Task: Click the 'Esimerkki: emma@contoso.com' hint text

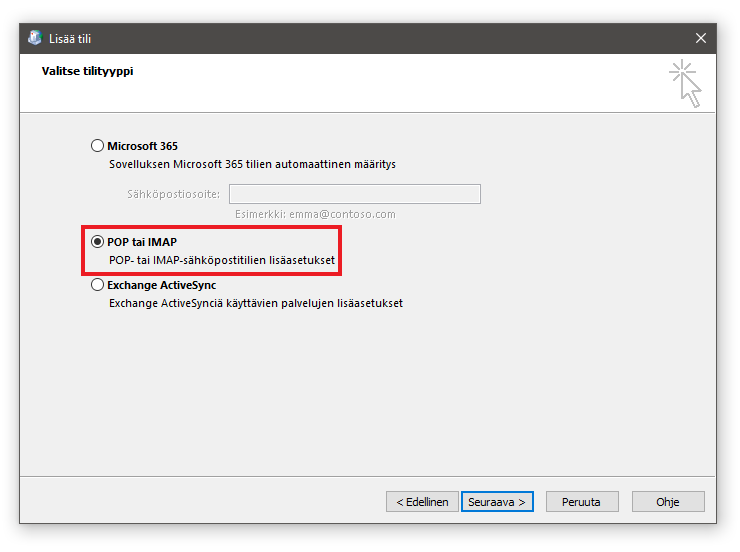Action: 315,214
